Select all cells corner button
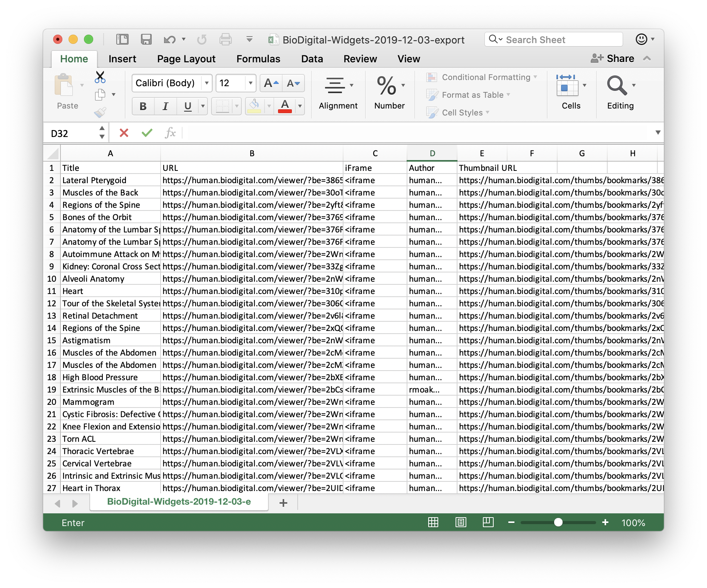 52,154
